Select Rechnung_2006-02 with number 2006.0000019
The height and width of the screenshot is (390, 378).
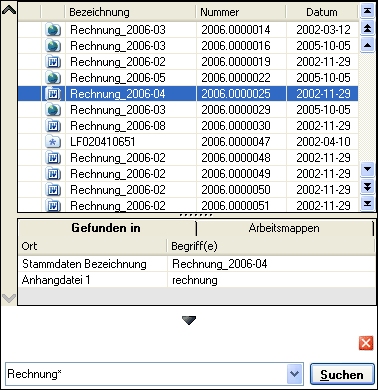pos(188,62)
